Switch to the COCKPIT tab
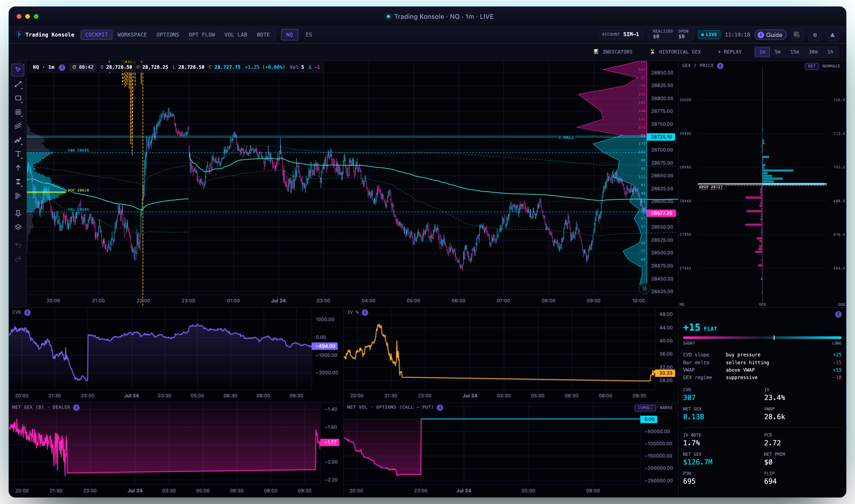The height and width of the screenshot is (504, 855). click(x=97, y=35)
